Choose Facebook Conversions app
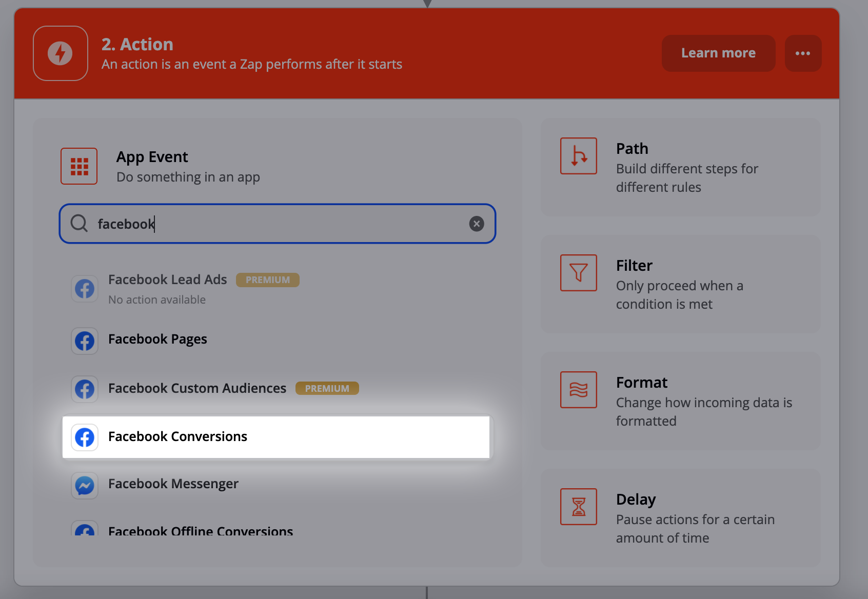868x599 pixels. (x=276, y=437)
